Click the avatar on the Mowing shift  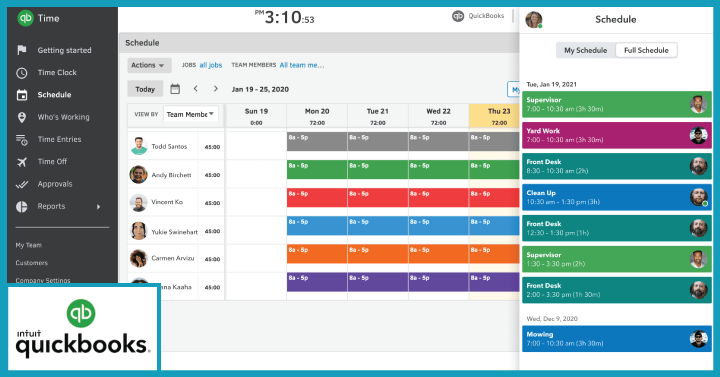[x=698, y=339]
